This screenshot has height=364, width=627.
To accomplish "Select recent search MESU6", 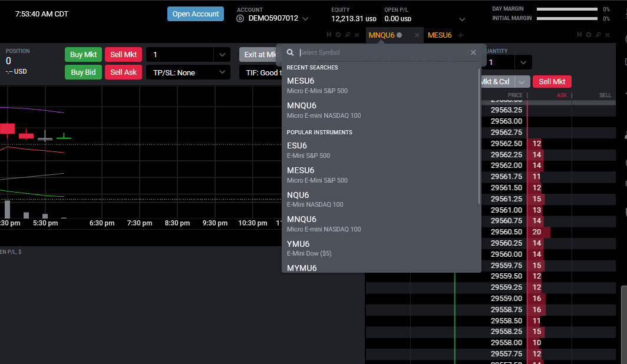I will click(380, 85).
